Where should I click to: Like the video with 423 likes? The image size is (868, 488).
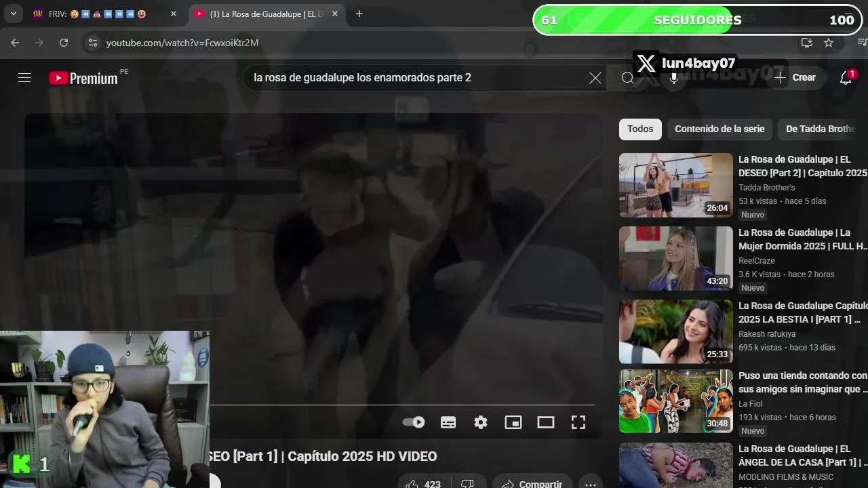422,484
